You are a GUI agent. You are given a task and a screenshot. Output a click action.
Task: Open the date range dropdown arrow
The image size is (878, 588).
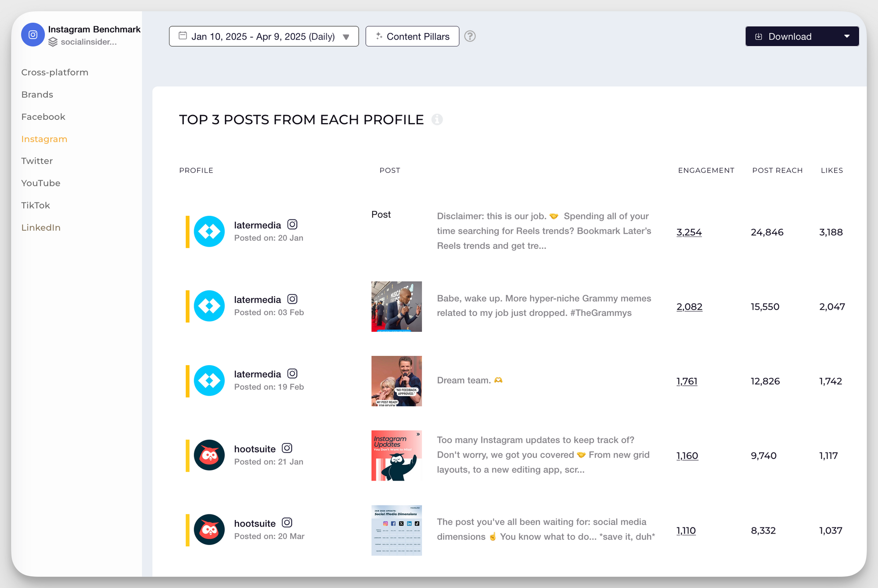click(x=346, y=37)
